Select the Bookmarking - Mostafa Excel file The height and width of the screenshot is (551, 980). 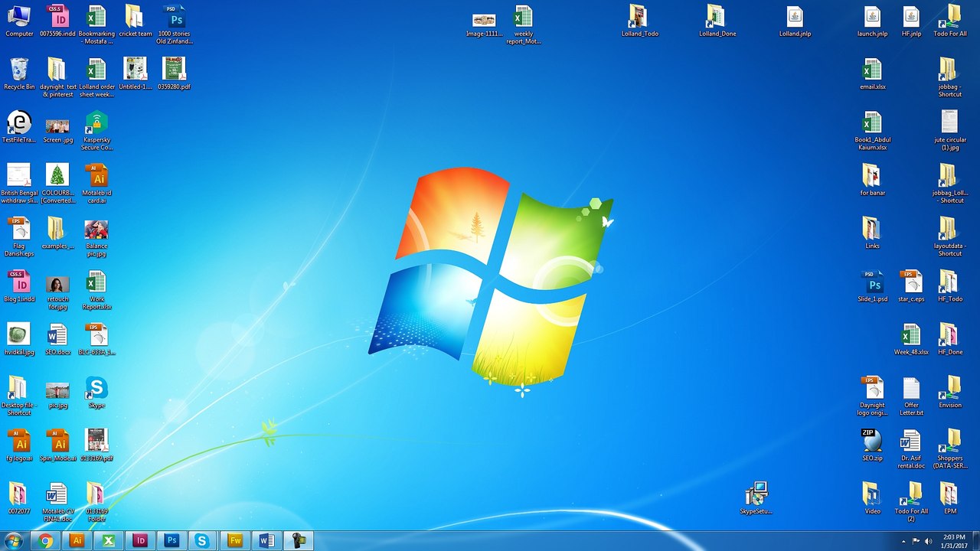(96, 24)
